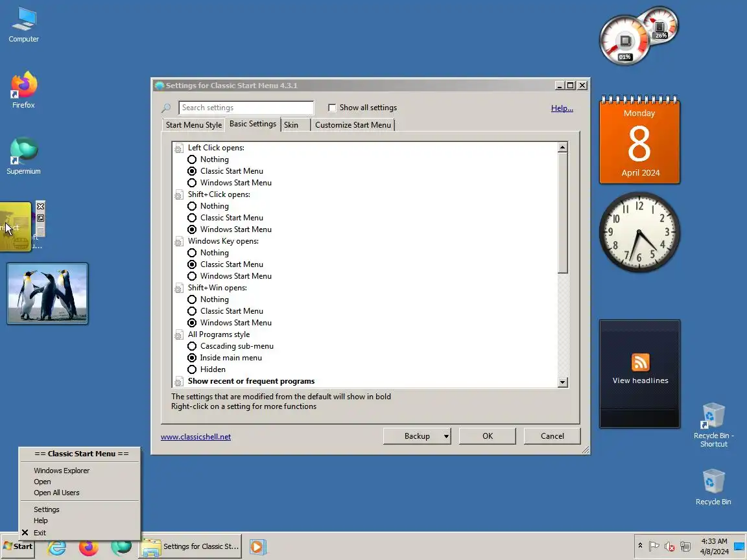Open Windows Media Player from the taskbar
The height and width of the screenshot is (560, 747).
point(257,546)
